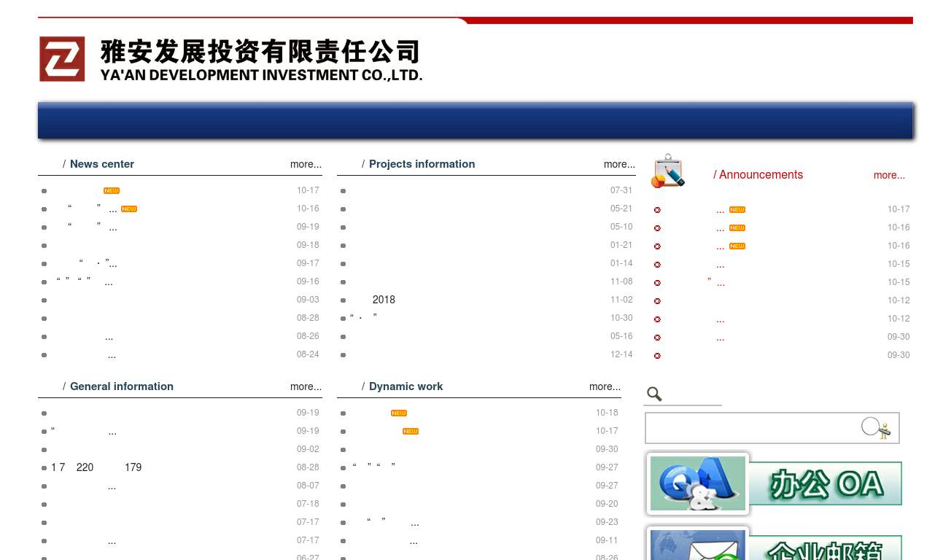Select the News center section heading
951x560 pixels.
click(102, 165)
